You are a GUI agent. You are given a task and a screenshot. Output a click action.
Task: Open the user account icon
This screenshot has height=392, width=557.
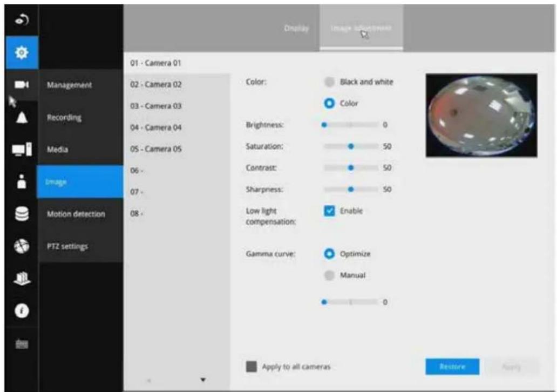(x=22, y=181)
